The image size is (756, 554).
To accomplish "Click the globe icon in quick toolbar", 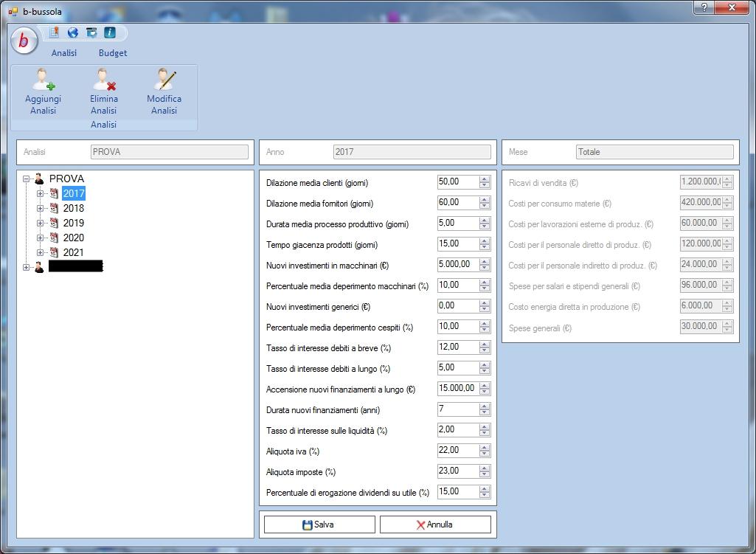I will (73, 32).
